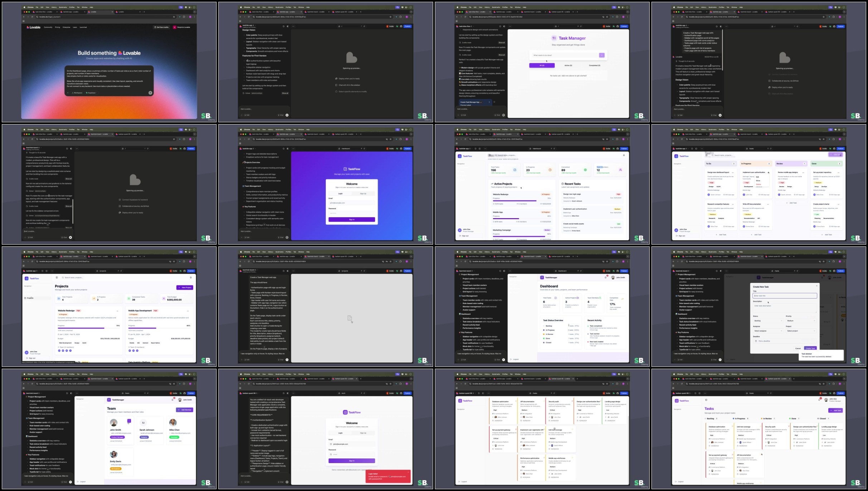This screenshot has width=868, height=491.
Task: Click New Project on Projects page
Action: (185, 288)
